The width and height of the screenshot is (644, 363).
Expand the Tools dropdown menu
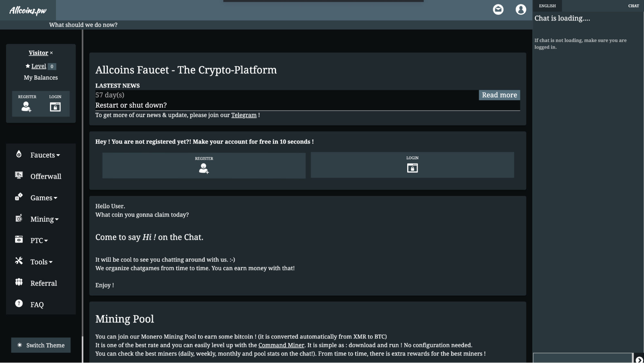[x=41, y=262]
